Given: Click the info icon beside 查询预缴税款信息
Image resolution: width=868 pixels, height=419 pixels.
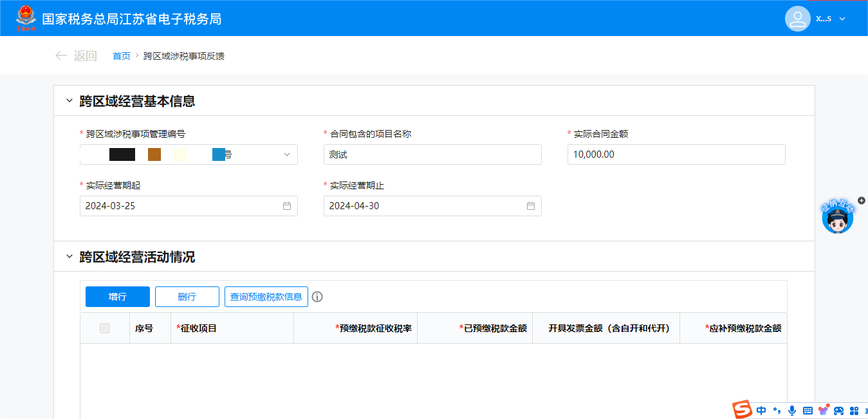Looking at the screenshot, I should pos(317,297).
